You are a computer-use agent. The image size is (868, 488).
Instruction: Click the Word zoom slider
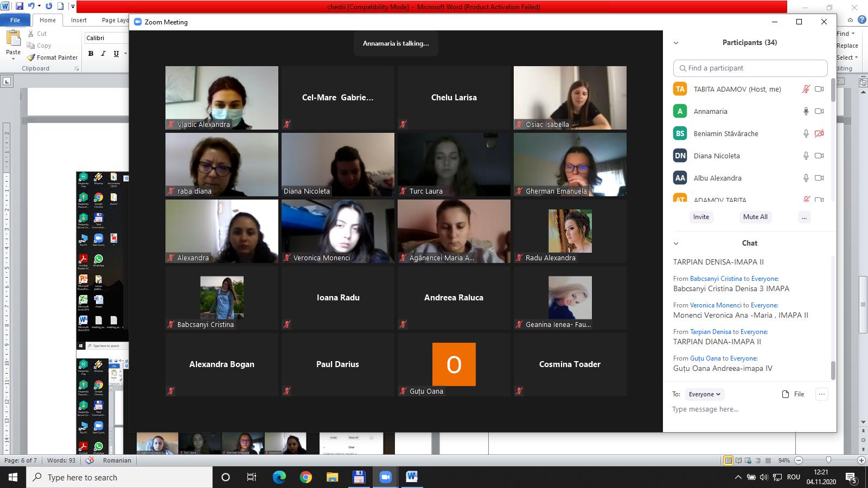click(829, 460)
